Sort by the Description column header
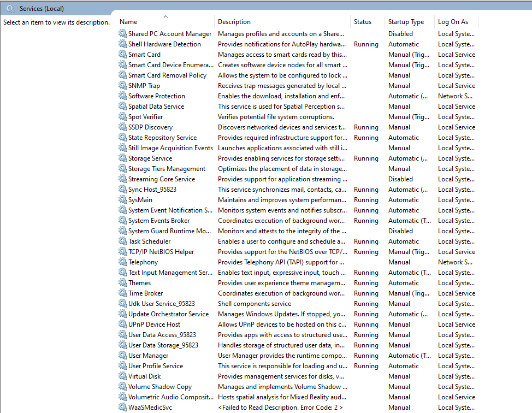The image size is (532, 413). 234,22
